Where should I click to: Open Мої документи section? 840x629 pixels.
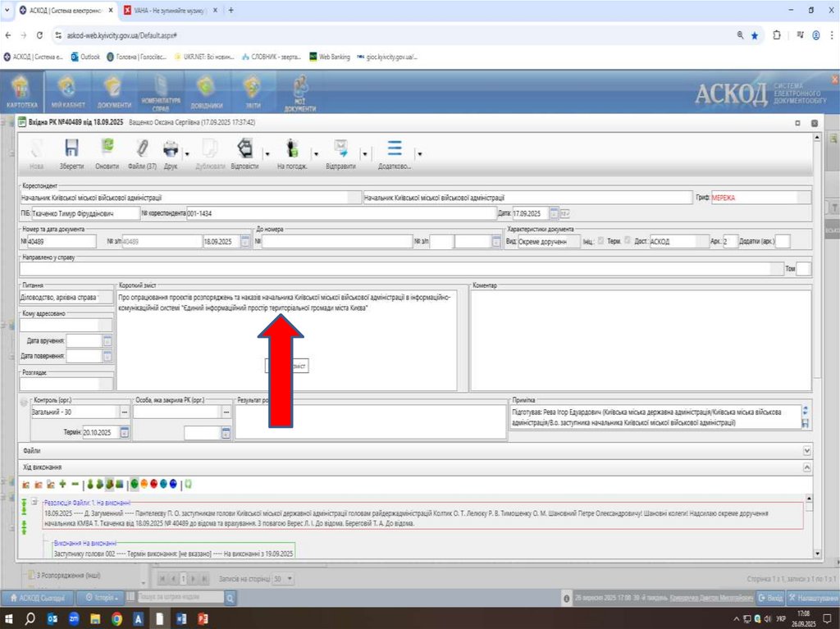click(x=300, y=93)
